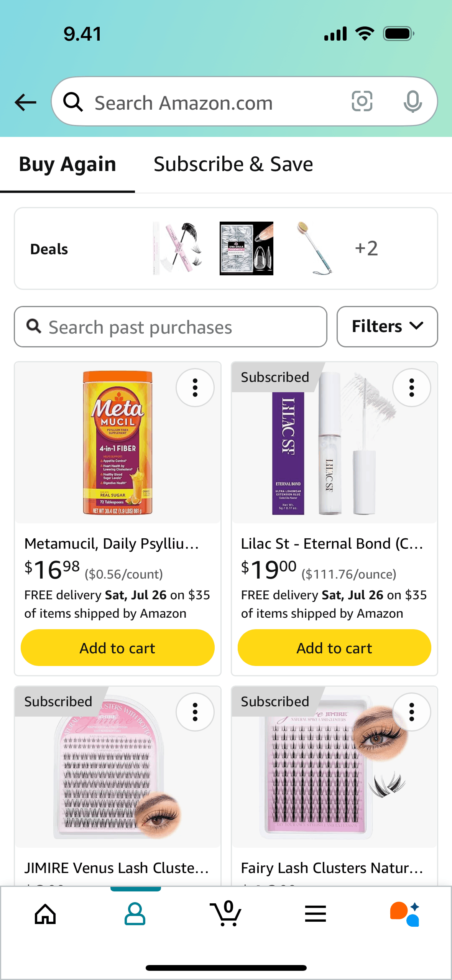Open your profile from the bottom bar
The image size is (452, 980).
tap(135, 914)
